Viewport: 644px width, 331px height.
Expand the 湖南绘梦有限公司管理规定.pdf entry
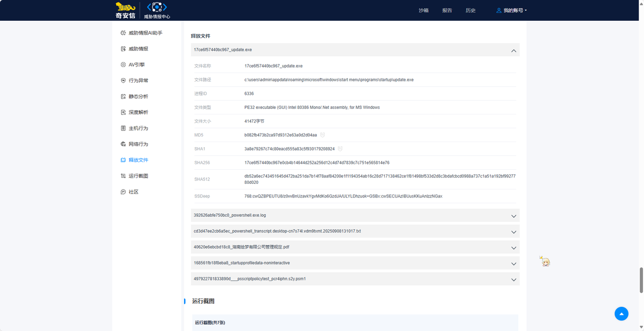[x=513, y=248]
